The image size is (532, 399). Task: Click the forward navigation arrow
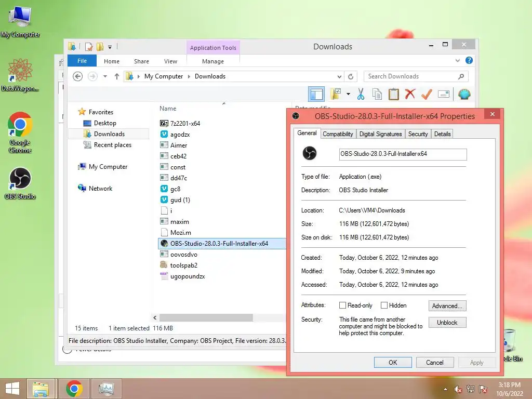click(92, 76)
